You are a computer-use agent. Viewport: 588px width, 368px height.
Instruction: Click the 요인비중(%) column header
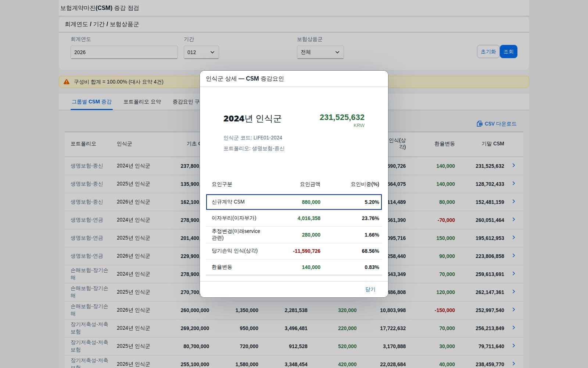[x=365, y=184]
